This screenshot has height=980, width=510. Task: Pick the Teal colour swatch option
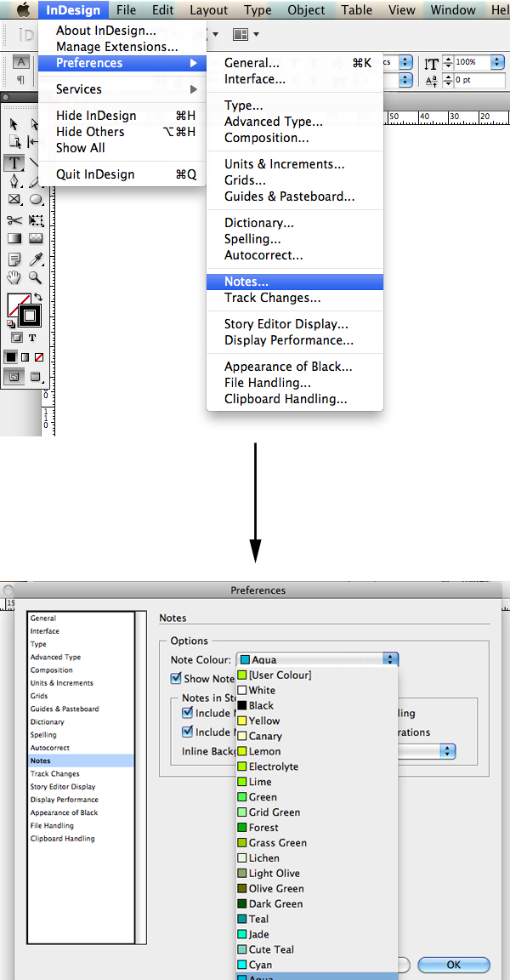tap(316, 919)
